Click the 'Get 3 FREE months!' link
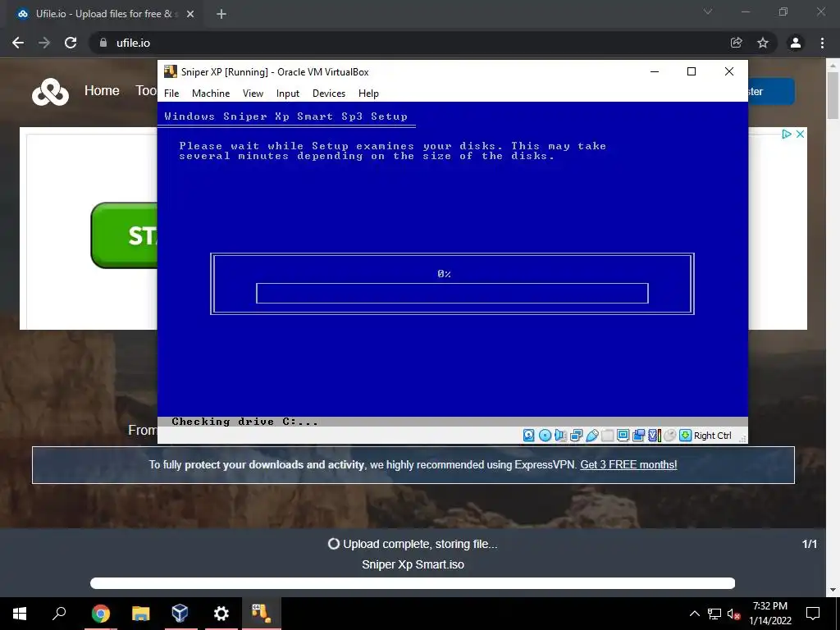Viewport: 840px width, 630px height. 628,464
